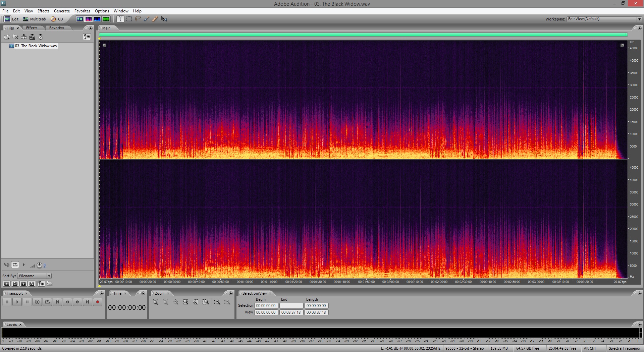Open the Generate menu
Viewport: 644px width, 352px height.
(x=62, y=11)
